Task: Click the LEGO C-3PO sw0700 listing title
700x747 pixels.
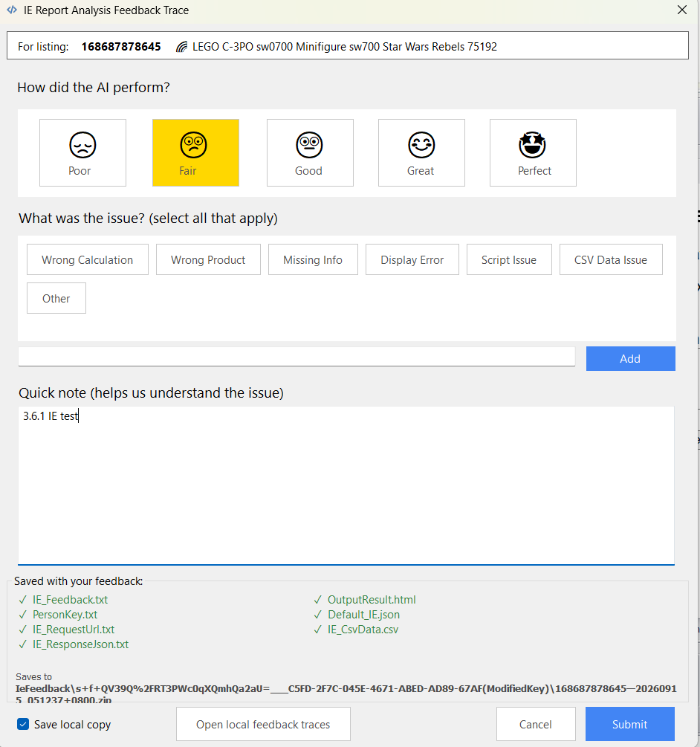Action: coord(345,47)
